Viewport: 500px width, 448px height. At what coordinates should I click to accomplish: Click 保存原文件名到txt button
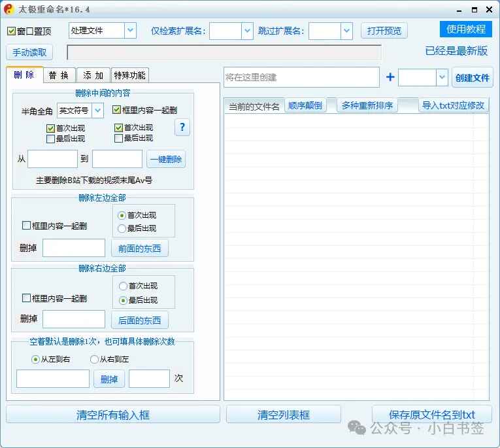[432, 415]
